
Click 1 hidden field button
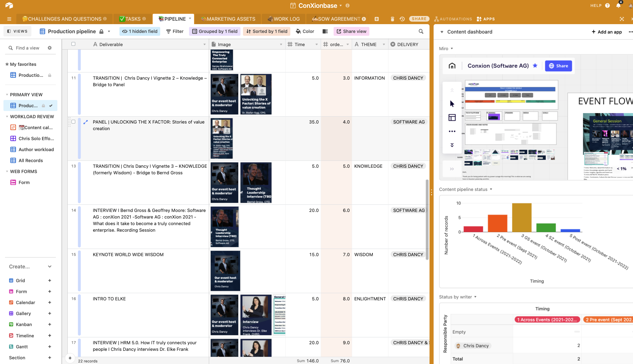coord(140,31)
